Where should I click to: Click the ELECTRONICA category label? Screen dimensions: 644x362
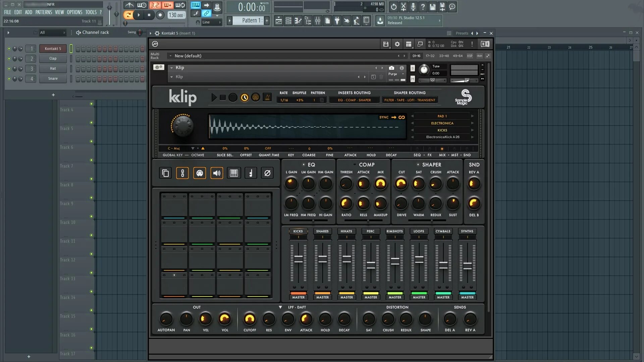click(442, 123)
